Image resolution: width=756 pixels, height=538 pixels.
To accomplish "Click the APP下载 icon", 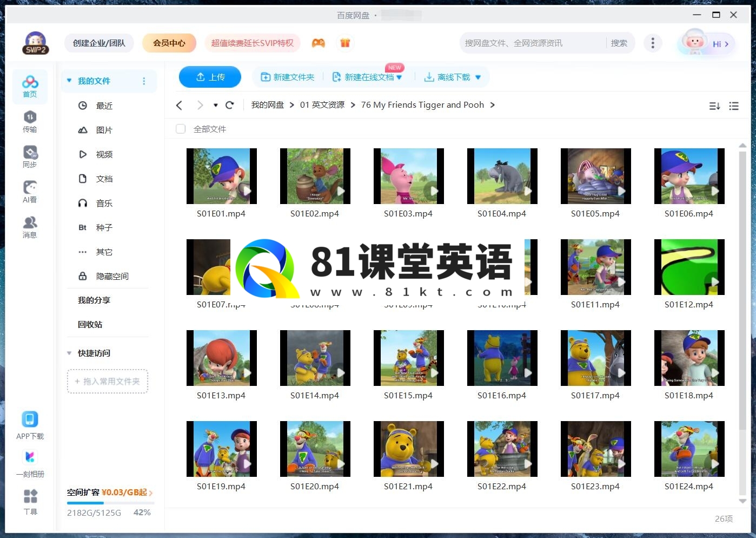I will 30,425.
